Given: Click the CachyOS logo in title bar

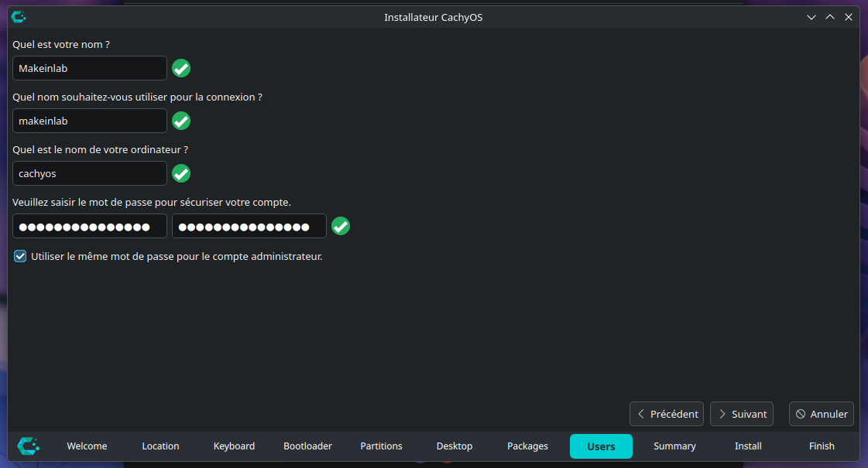Looking at the screenshot, I should point(19,17).
